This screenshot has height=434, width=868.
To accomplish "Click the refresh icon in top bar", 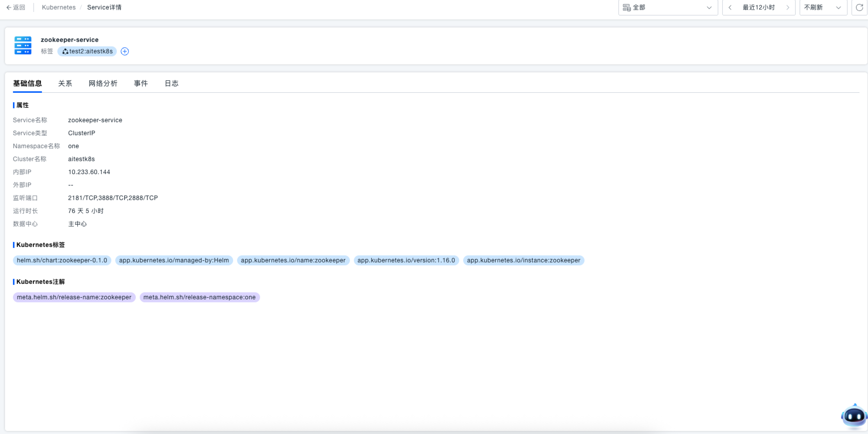I will 859,7.
